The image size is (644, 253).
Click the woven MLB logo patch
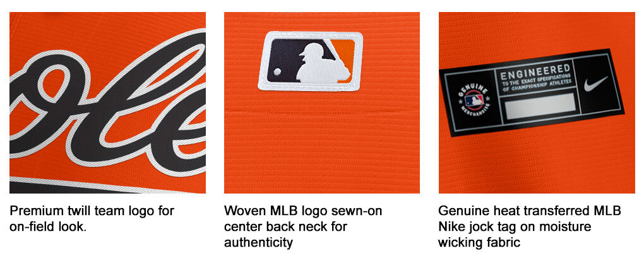[x=311, y=61]
